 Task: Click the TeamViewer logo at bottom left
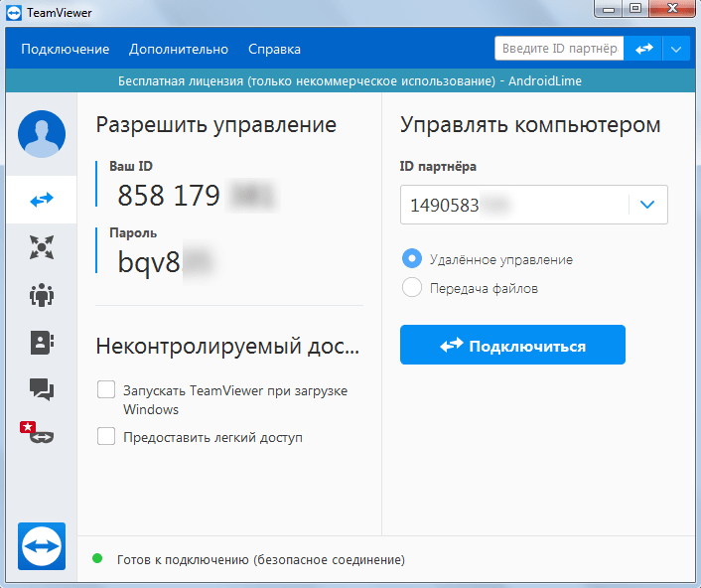pyautogui.click(x=42, y=546)
